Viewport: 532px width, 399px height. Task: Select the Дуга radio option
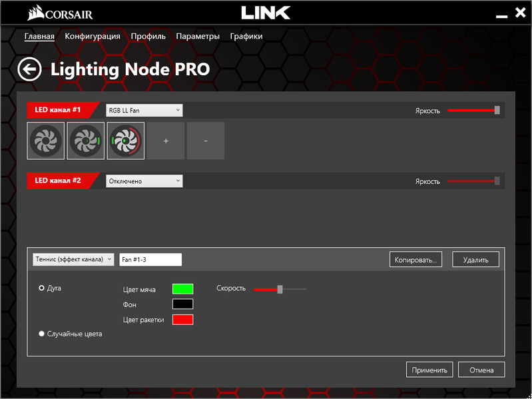(x=50, y=288)
